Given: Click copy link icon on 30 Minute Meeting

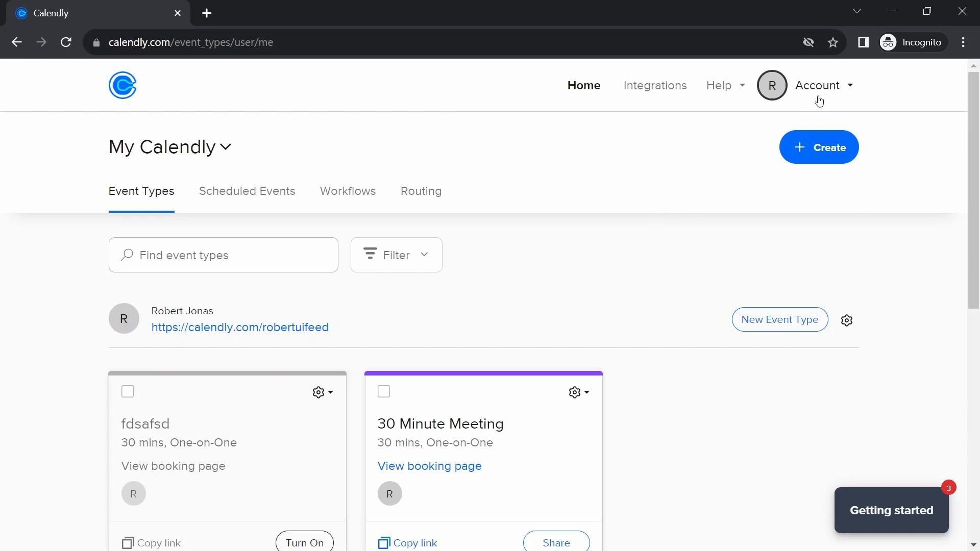Looking at the screenshot, I should click(x=384, y=543).
